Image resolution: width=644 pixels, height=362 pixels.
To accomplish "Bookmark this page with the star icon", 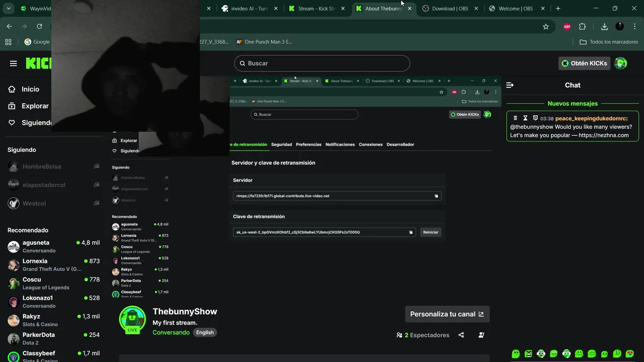I will (x=546, y=27).
